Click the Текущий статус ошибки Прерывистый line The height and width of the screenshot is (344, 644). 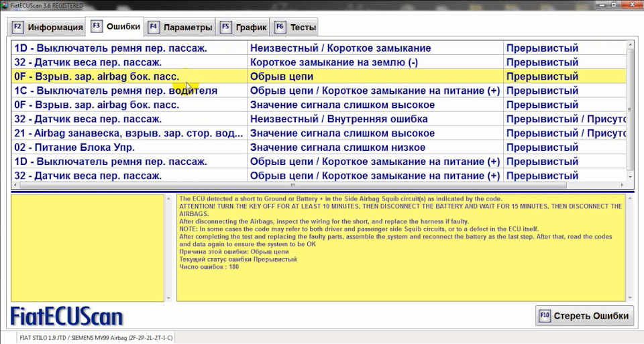click(237, 260)
